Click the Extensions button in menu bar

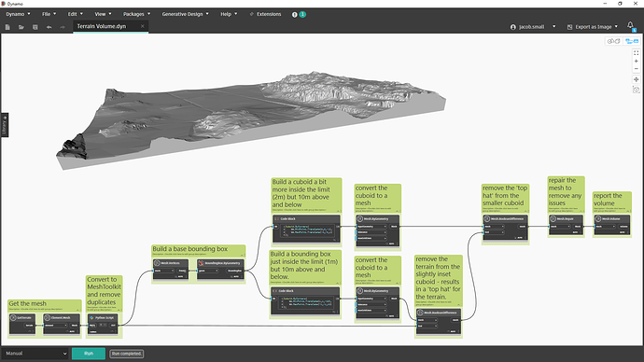tap(265, 14)
